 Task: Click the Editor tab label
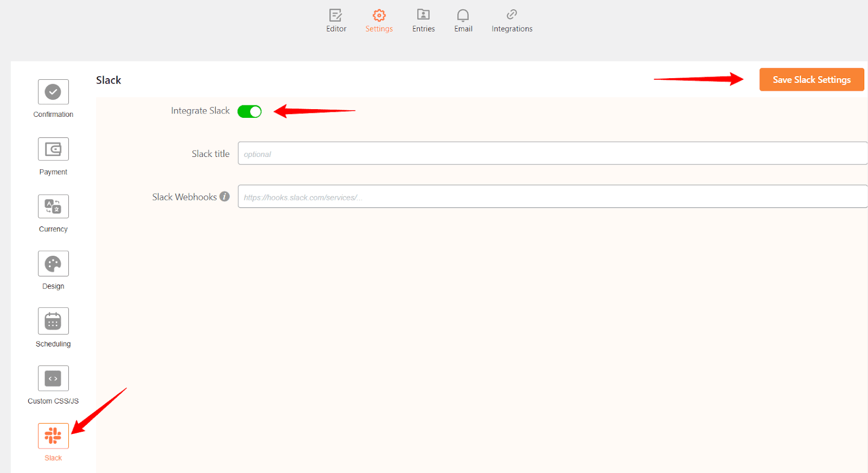tap(336, 29)
